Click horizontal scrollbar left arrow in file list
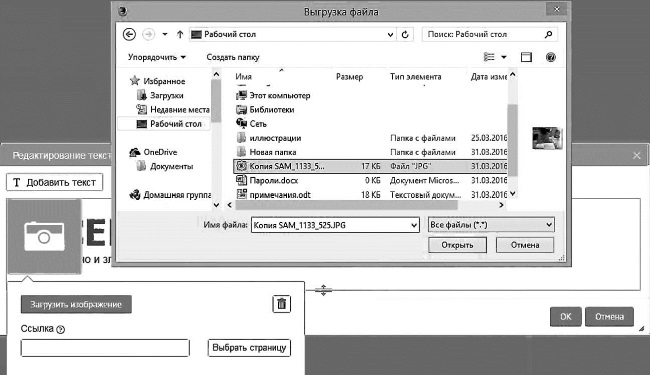Image resolution: width=650 pixels, height=375 pixels. pos(230,205)
